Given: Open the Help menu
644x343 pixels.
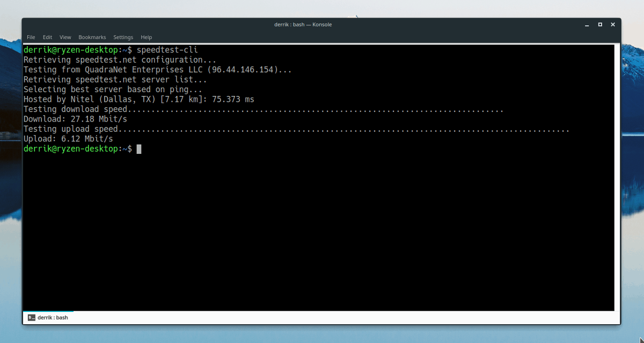Looking at the screenshot, I should pos(146,37).
